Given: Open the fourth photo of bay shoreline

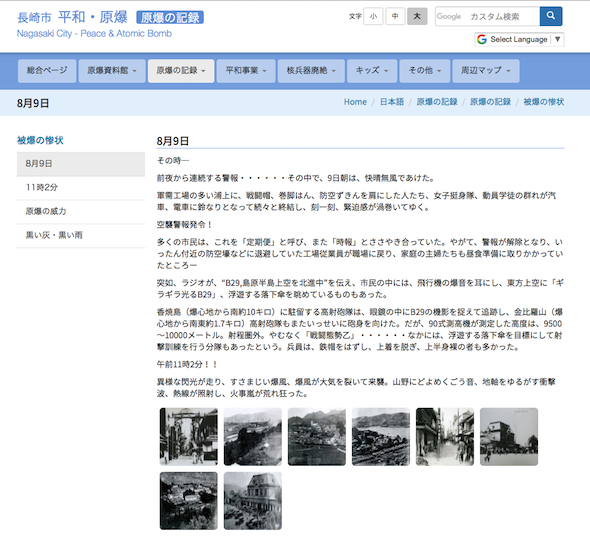Looking at the screenshot, I should [381, 437].
